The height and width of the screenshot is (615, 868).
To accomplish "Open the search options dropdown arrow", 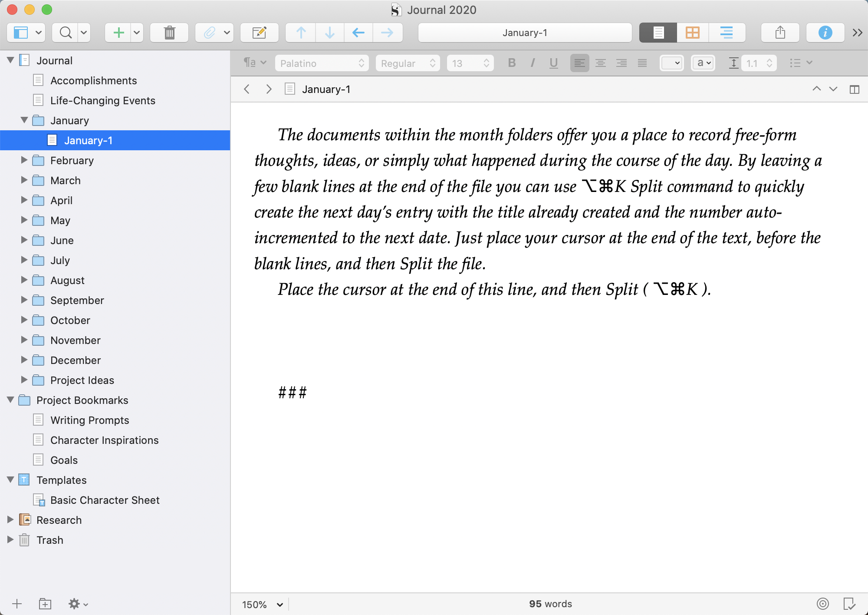I will coord(84,33).
